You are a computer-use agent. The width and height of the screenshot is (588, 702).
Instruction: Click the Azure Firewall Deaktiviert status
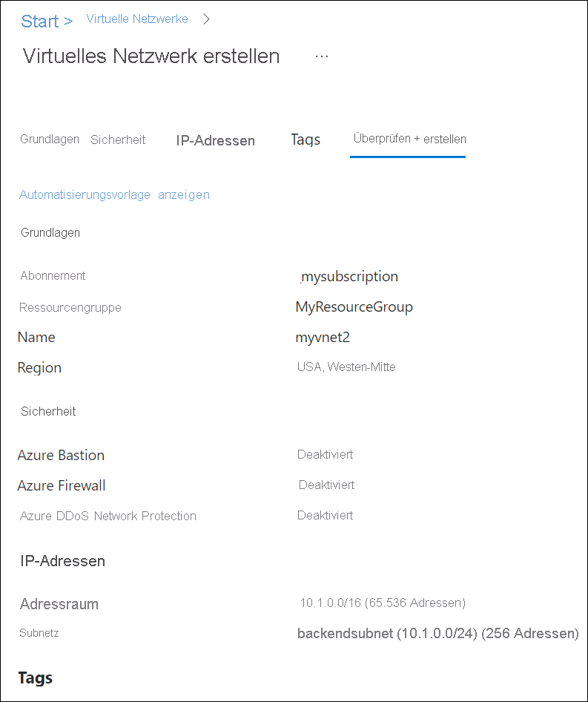point(326,485)
